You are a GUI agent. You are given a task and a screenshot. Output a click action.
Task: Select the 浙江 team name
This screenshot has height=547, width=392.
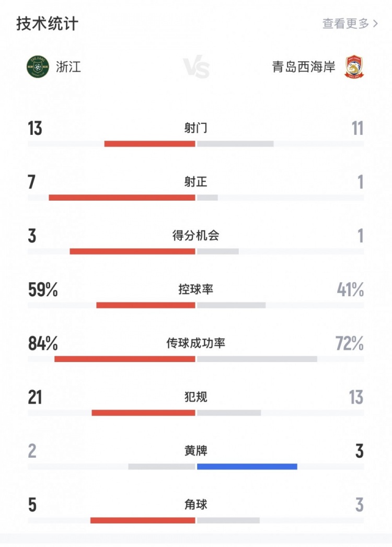[68, 67]
